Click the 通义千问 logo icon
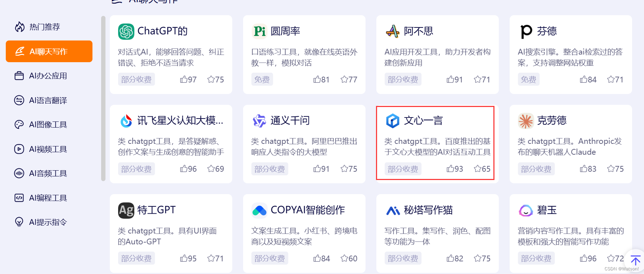Viewport: 644px width, 274px height. pos(259,121)
